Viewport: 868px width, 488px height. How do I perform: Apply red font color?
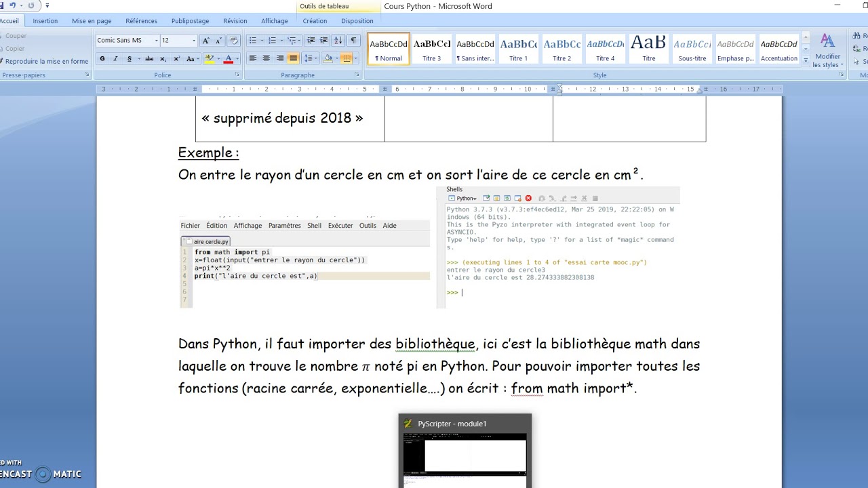229,59
